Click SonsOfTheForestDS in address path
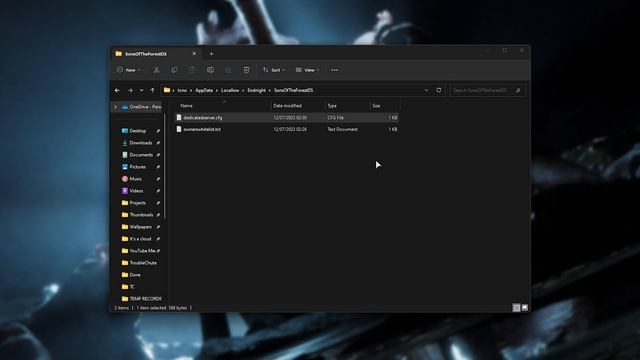Image resolution: width=640 pixels, height=360 pixels. coord(293,90)
